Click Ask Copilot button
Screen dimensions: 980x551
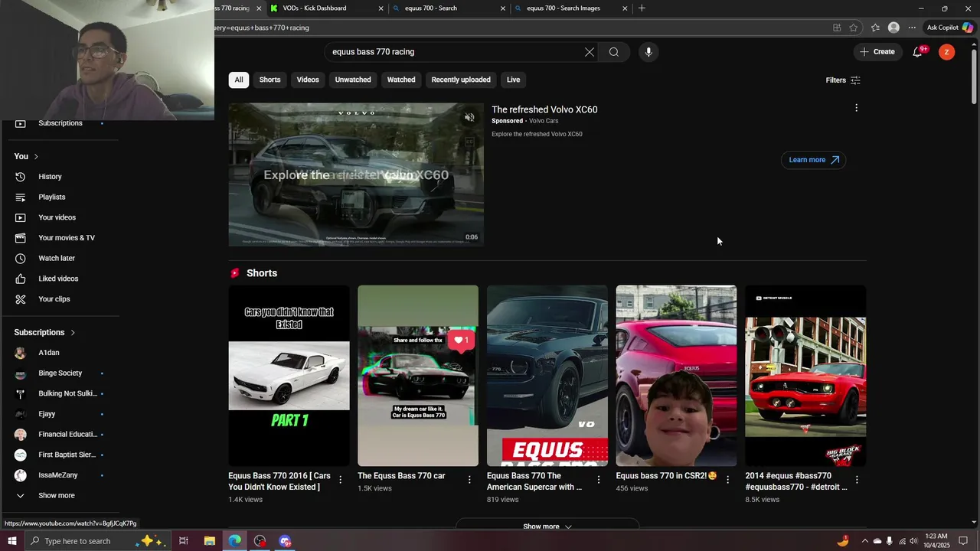[x=949, y=28]
